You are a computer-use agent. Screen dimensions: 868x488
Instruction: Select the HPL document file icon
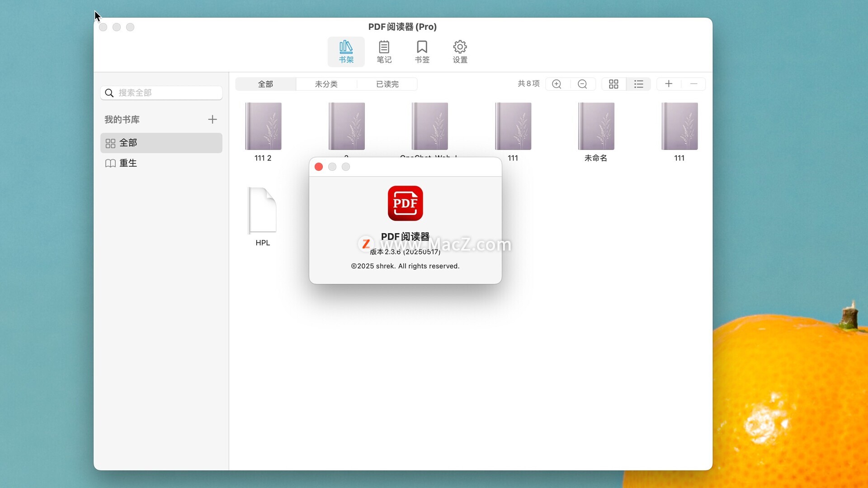click(x=263, y=211)
